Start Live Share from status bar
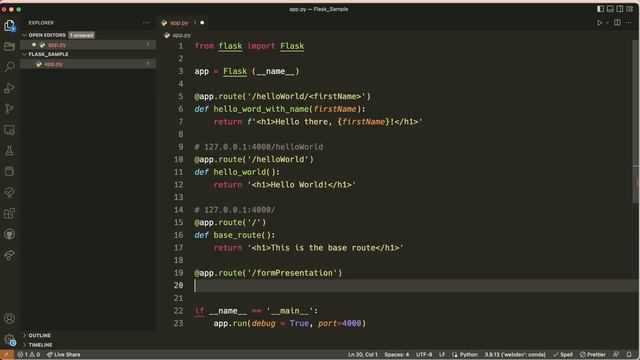640x360 pixels. (x=64, y=355)
